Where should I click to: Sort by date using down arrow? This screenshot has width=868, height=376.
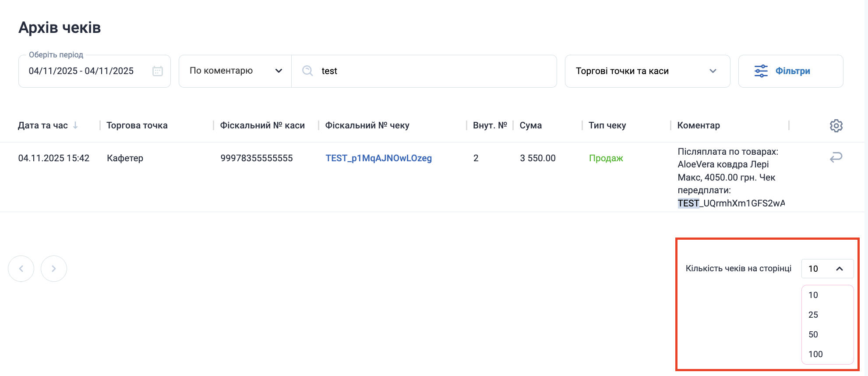pyautogui.click(x=75, y=125)
